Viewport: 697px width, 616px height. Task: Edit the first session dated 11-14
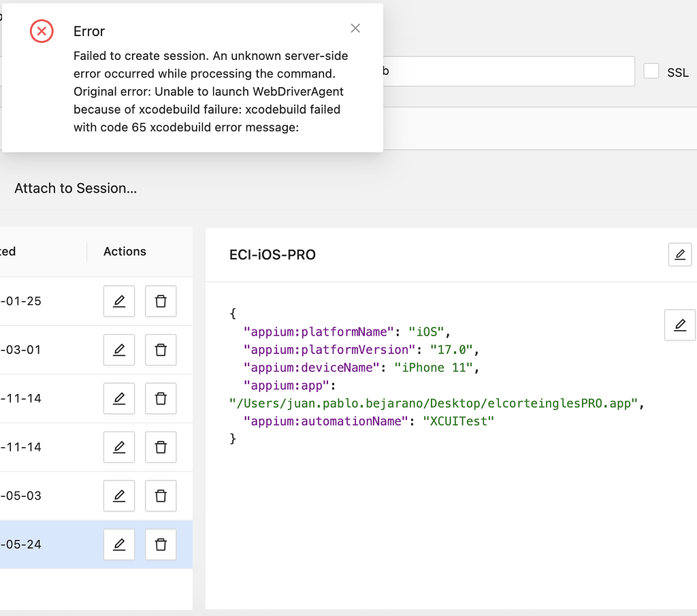(119, 398)
